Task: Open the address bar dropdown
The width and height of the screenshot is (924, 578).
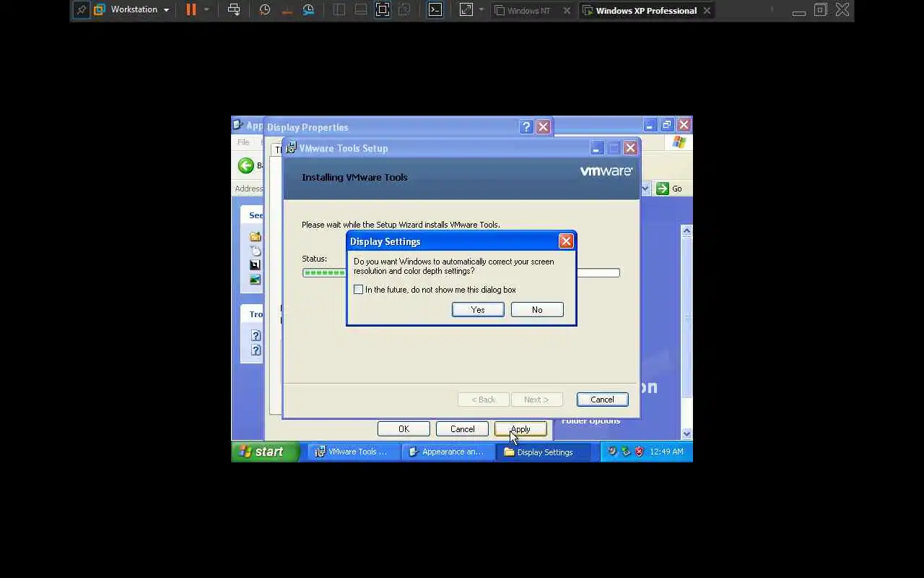Action: click(645, 189)
